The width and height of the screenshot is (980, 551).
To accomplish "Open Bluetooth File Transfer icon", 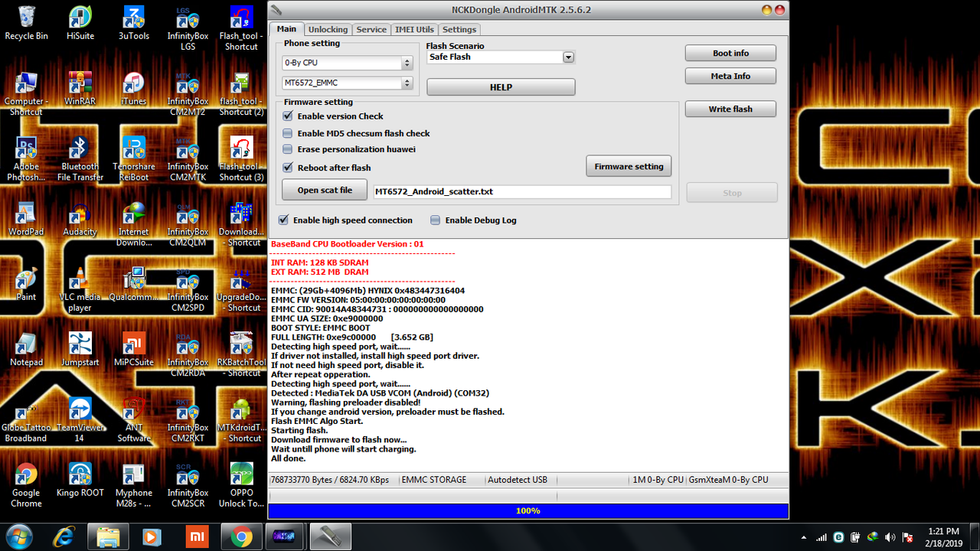I will 80,159.
